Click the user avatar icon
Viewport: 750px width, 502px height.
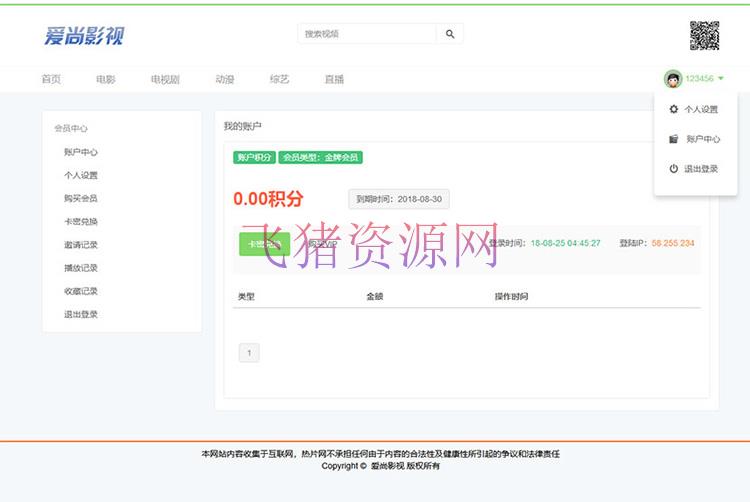tap(673, 79)
